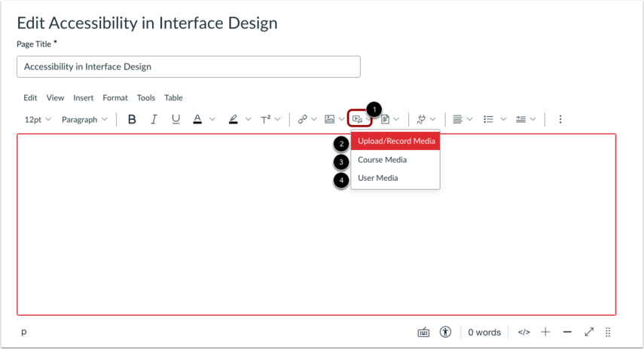
Task: Open the Insert menu
Action: click(84, 98)
